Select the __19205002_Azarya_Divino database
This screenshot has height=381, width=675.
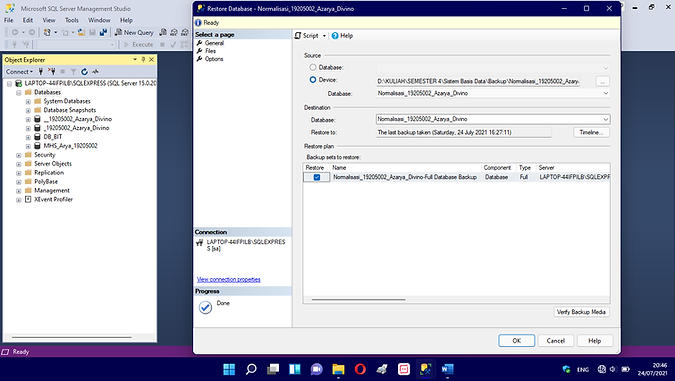(x=77, y=119)
